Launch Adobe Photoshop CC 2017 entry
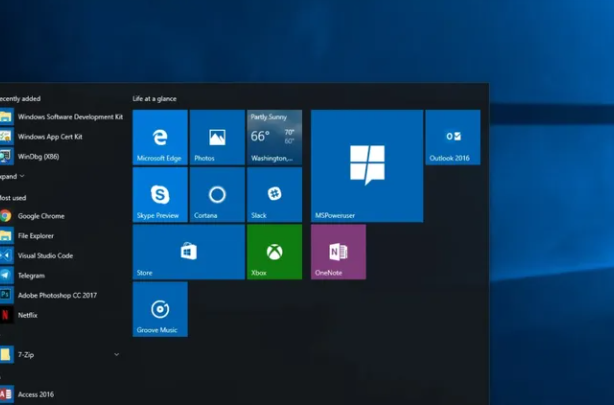The height and width of the screenshot is (405, 614). pos(57,295)
